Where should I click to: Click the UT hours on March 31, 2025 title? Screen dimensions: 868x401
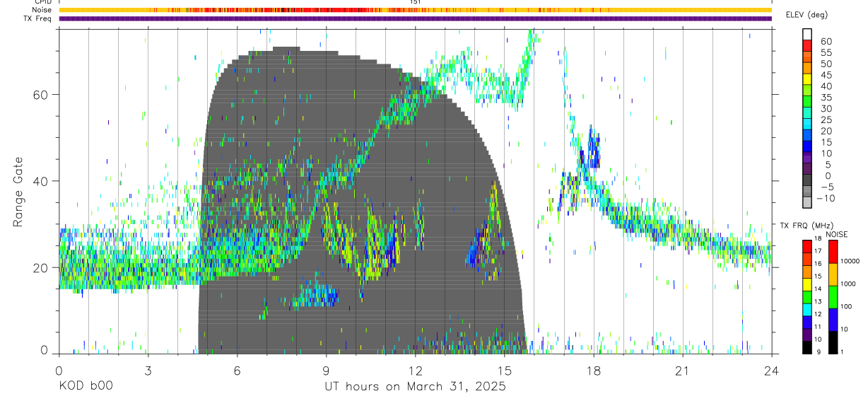pos(415,386)
